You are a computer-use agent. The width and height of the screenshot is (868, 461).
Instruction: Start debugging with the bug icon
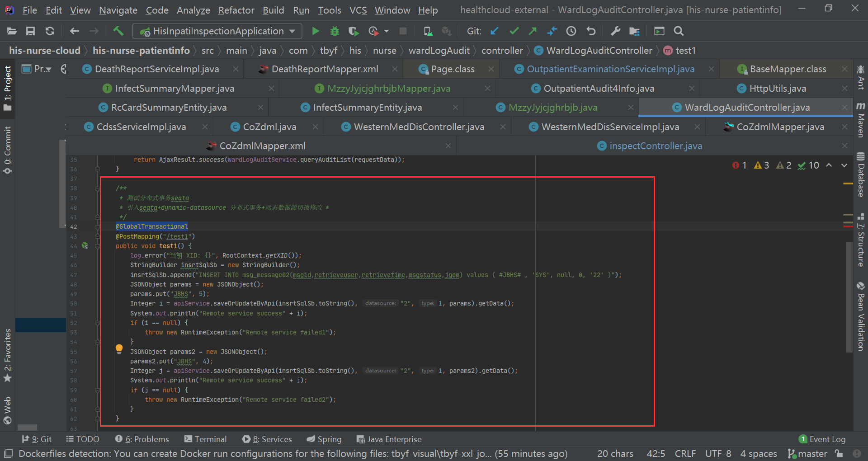click(x=334, y=31)
